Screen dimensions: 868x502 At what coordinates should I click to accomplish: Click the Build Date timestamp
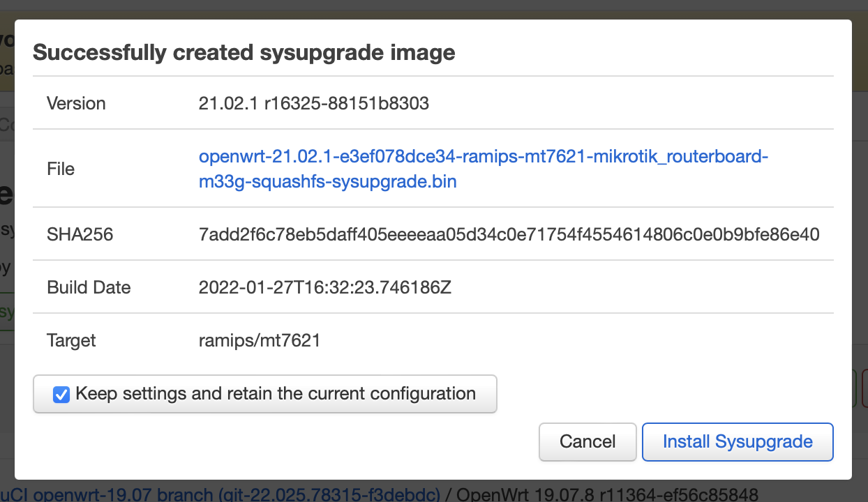point(325,287)
